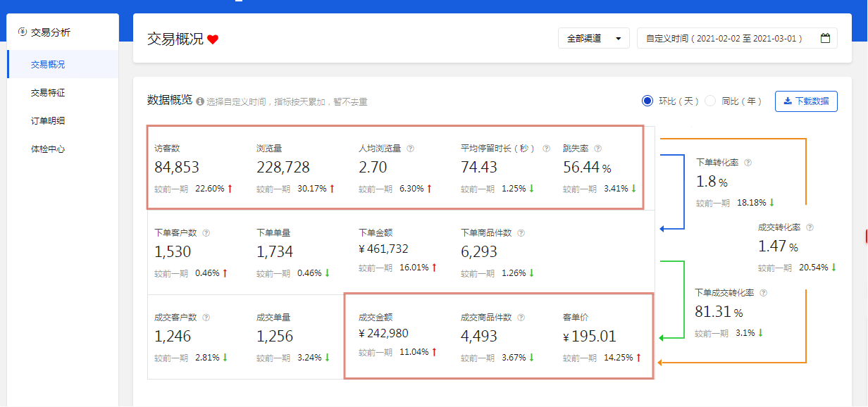Click help icon beside 下单成交转化率
Image resolution: width=868 pixels, height=407 pixels.
click(x=763, y=293)
